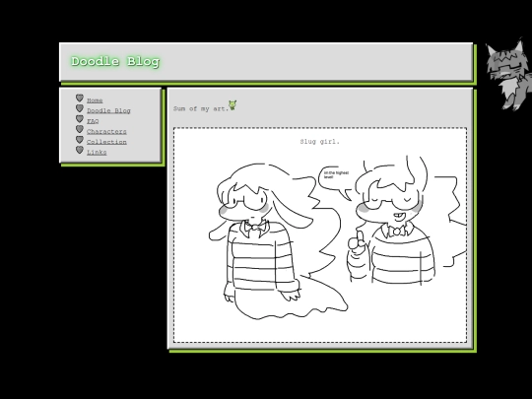Image resolution: width=532 pixels, height=399 pixels.
Task: Click heart bullet beside Doodle Blog link
Action: click(80, 108)
